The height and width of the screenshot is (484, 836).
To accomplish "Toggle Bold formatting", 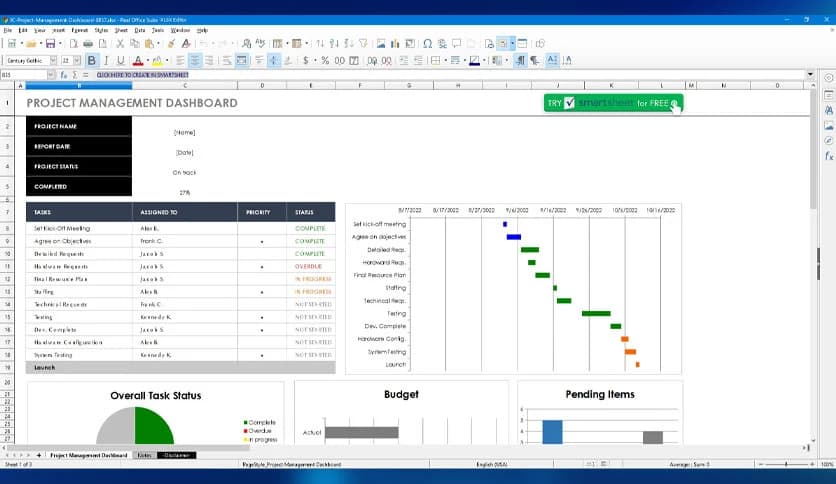I will (x=92, y=61).
